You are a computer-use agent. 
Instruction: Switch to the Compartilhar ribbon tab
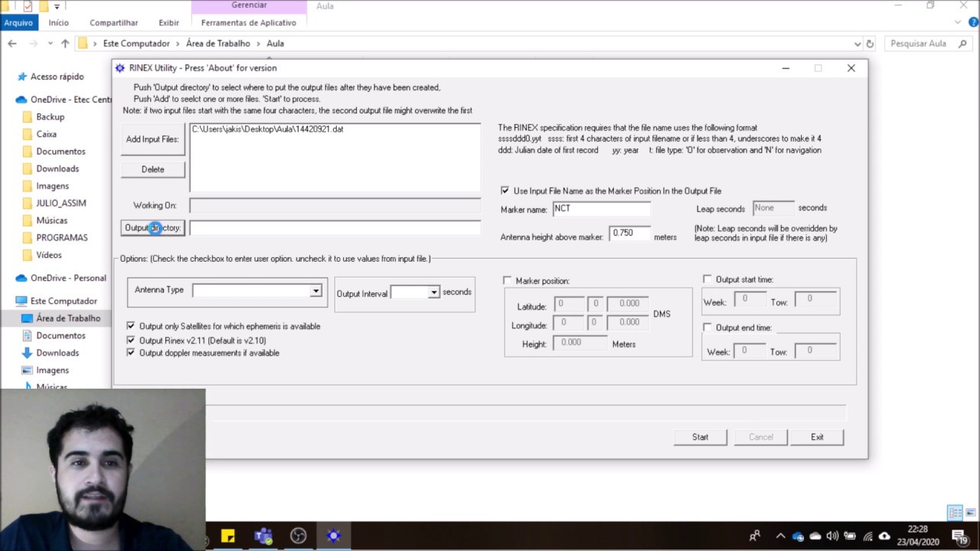tap(114, 23)
